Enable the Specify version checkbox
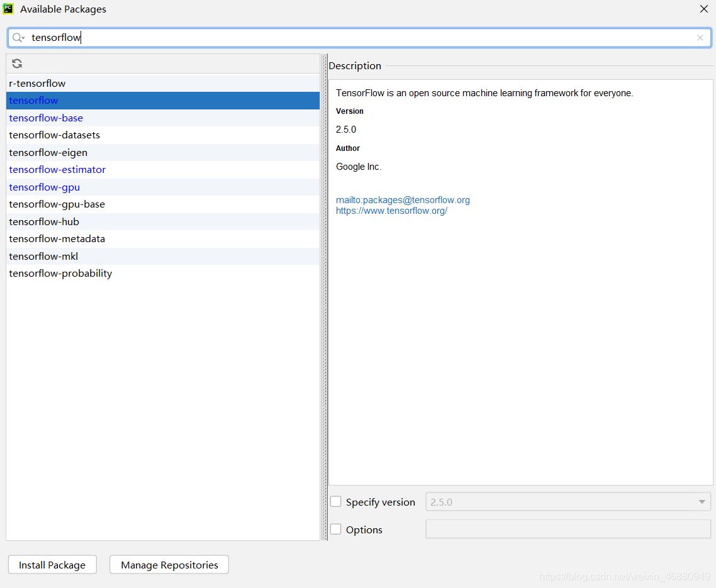Screen dimensions: 716x588 pos(336,502)
